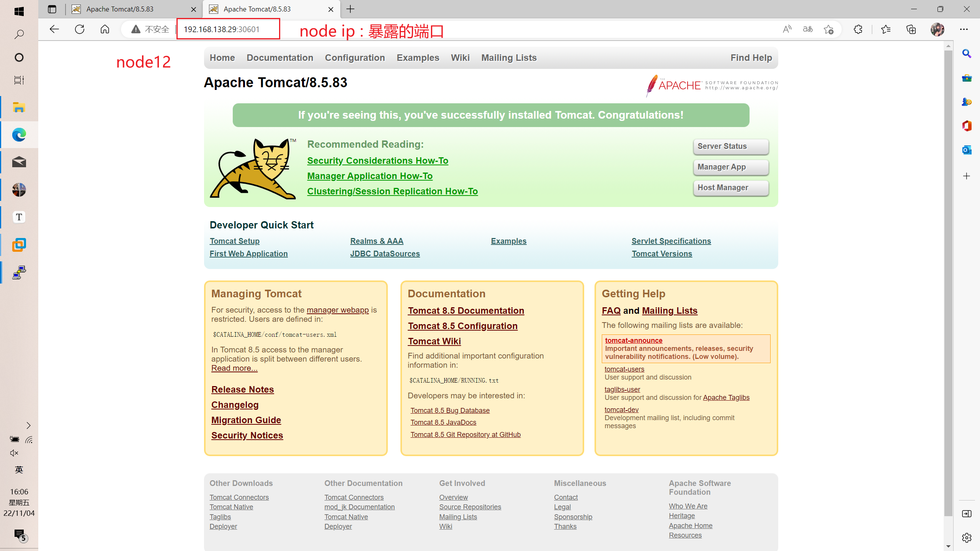
Task: Add page to favorites star icon
Action: pos(829,29)
